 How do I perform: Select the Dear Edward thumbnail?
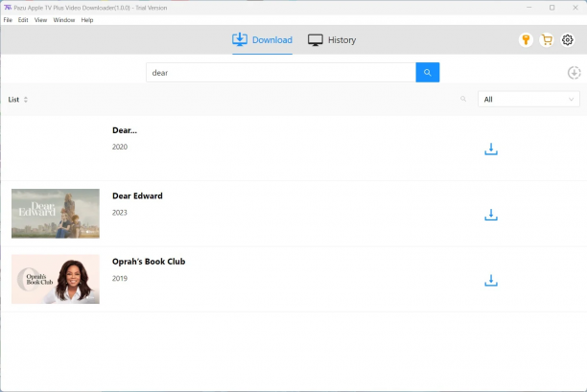tap(56, 214)
